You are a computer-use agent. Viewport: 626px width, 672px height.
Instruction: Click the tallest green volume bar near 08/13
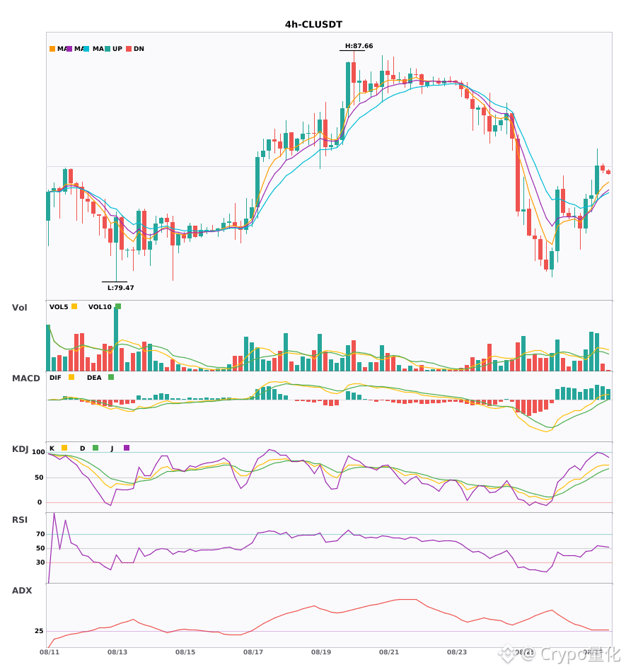(116, 339)
